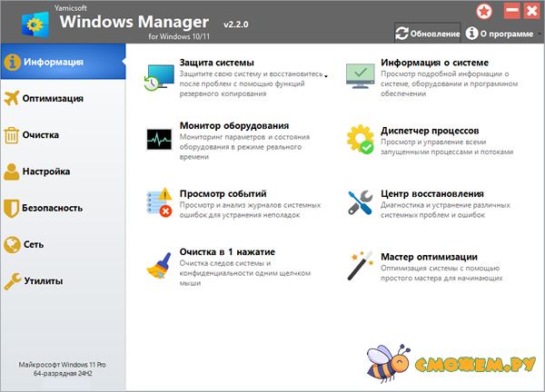Select the Настройка sidebar tab

[x=45, y=171]
